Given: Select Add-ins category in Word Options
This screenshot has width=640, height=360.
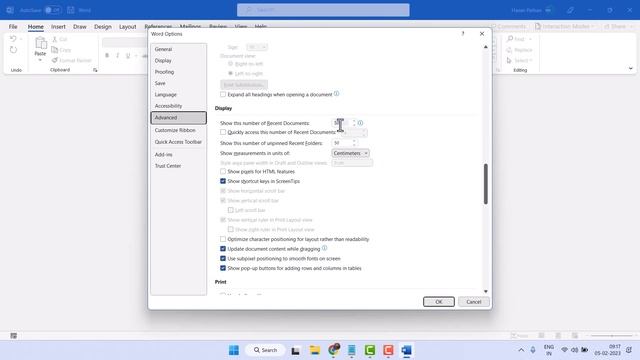Looking at the screenshot, I should pos(178,155).
